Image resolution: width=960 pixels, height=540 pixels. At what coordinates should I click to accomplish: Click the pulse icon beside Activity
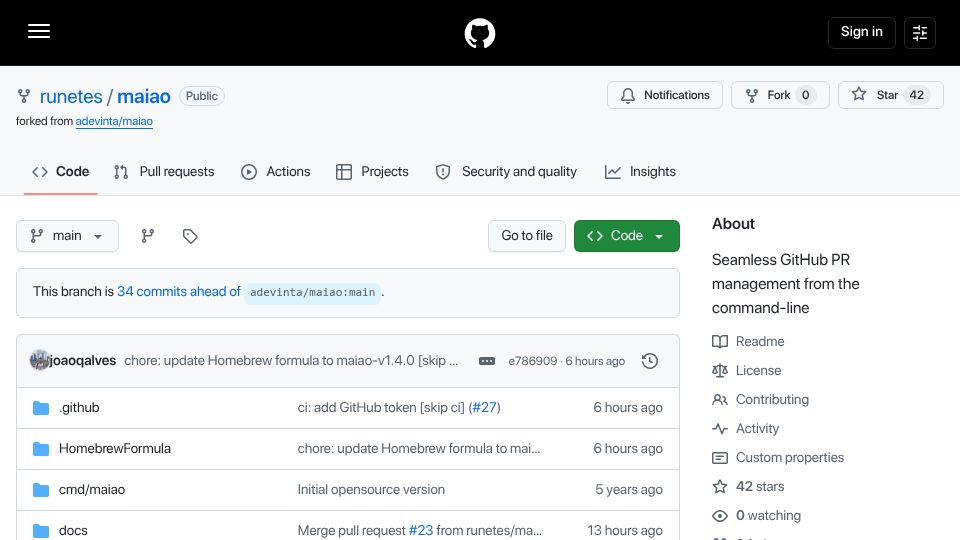720,429
